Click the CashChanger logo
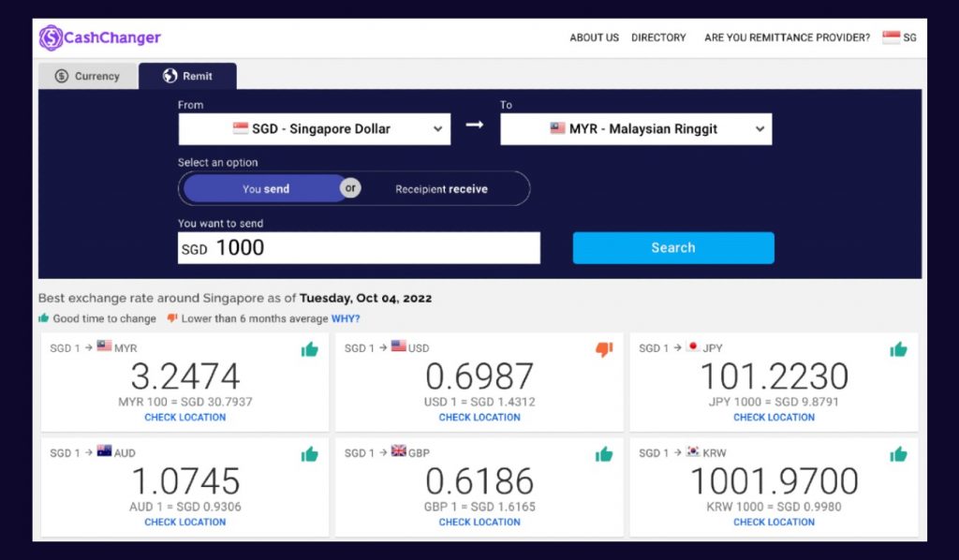Viewport: 959px width, 560px height. pyautogui.click(x=100, y=37)
